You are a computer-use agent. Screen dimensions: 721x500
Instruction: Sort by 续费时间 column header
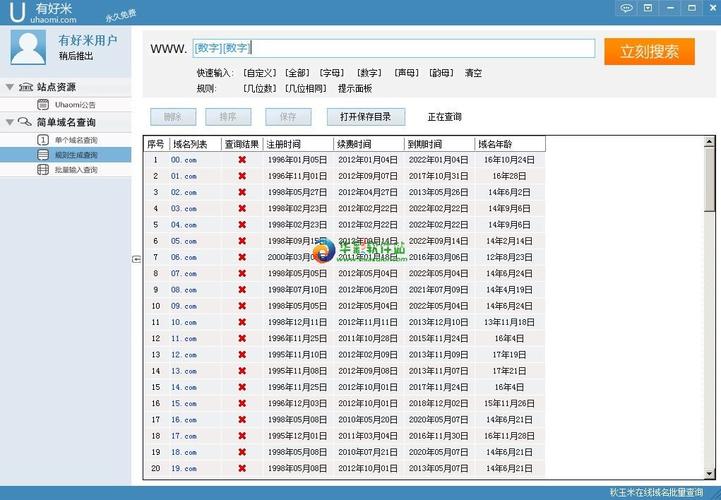(x=369, y=144)
